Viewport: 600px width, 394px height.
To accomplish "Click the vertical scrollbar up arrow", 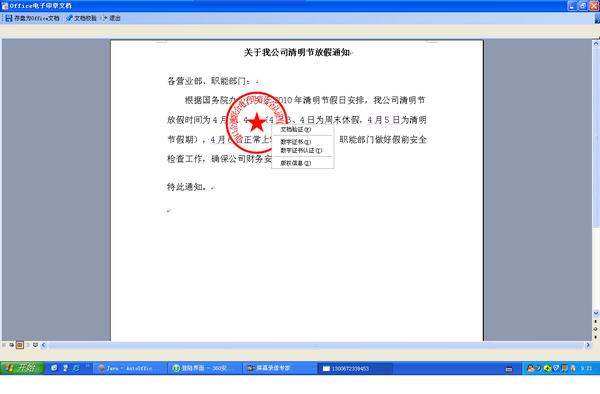I will coord(596,43).
